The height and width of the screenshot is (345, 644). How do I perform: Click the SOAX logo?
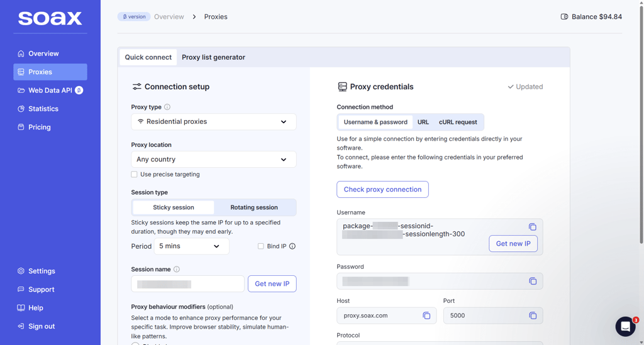pos(50,18)
